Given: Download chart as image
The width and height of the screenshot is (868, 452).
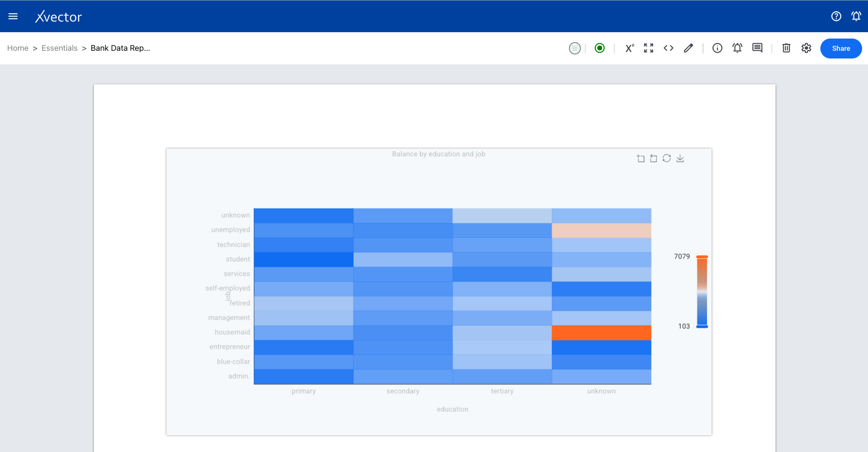Looking at the screenshot, I should (680, 158).
